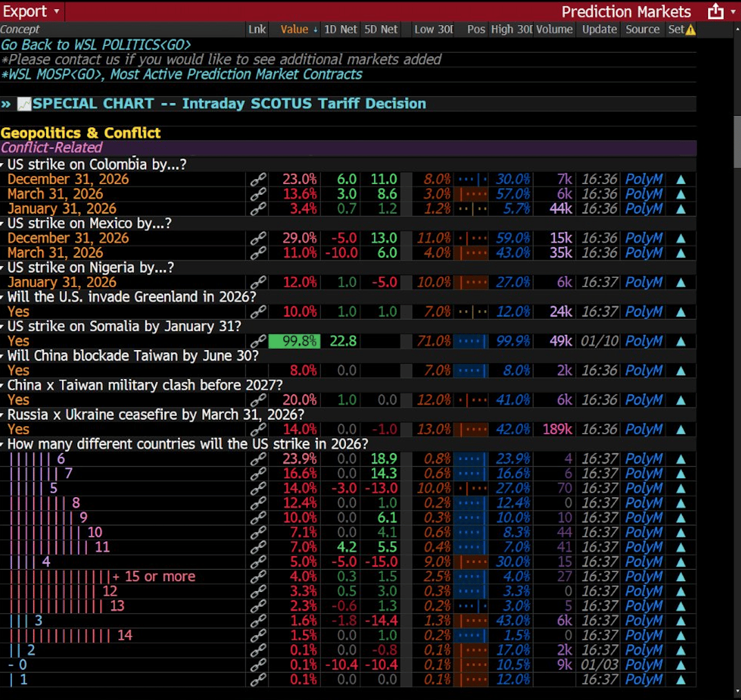Click chart icon next to SPECIAL CHART
741x700 pixels.
pyautogui.click(x=24, y=104)
